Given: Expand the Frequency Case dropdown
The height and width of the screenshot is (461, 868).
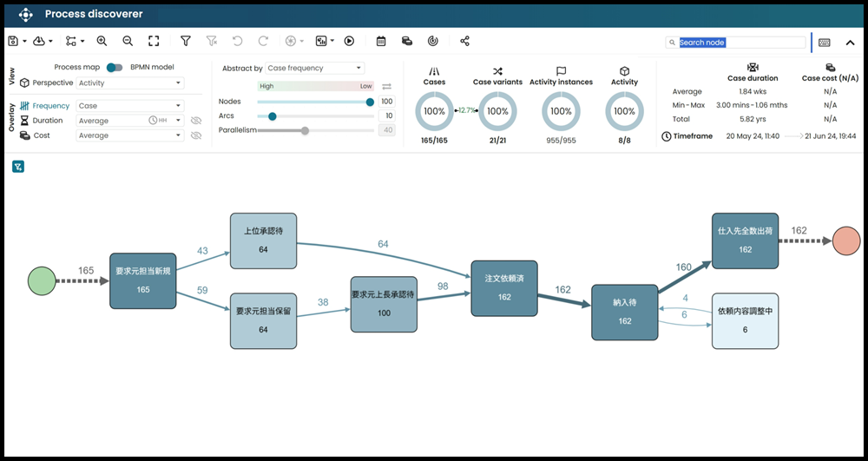Looking at the screenshot, I should (x=130, y=106).
